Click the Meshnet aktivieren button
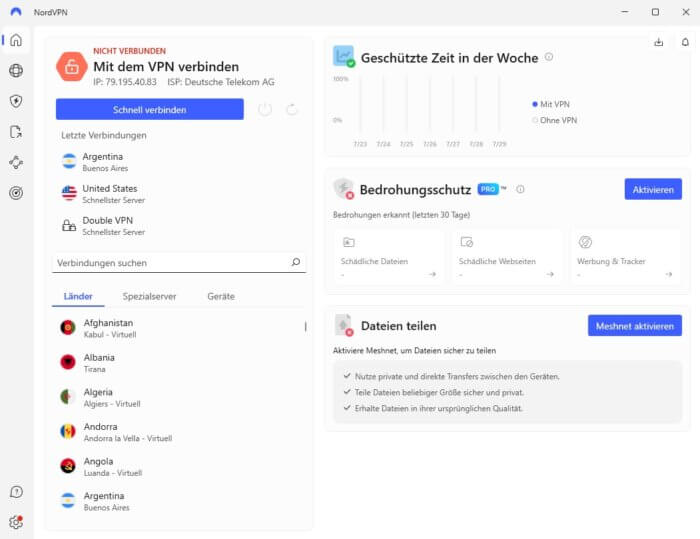This screenshot has height=539, width=700. (x=634, y=326)
